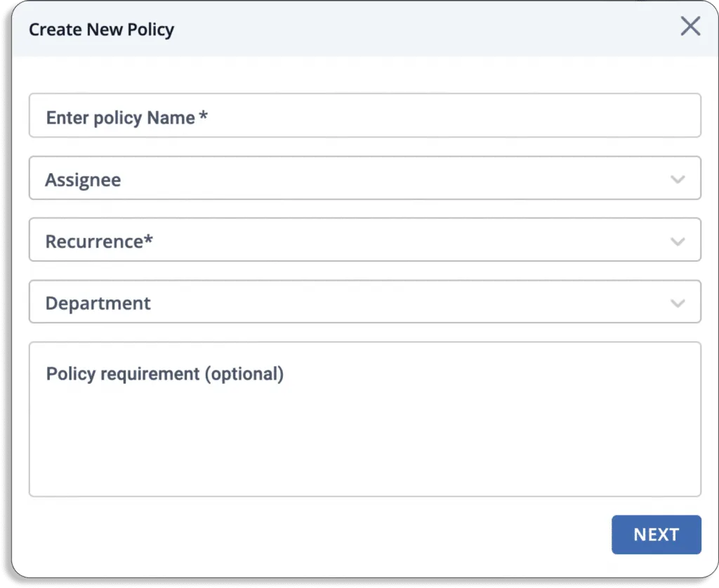
Task: Open the Assignee dropdown
Action: point(364,178)
